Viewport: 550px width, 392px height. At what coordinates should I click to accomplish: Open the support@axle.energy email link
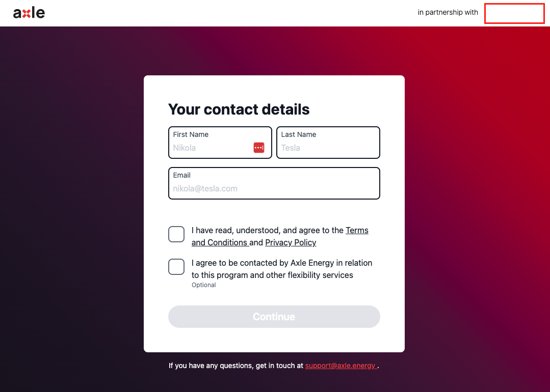tap(341, 366)
